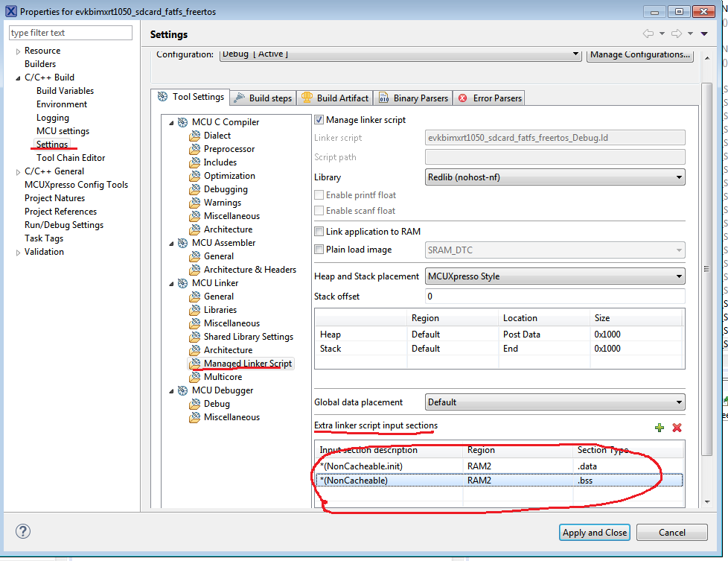
Task: Switch to the Build steps tab
Action: tap(264, 98)
